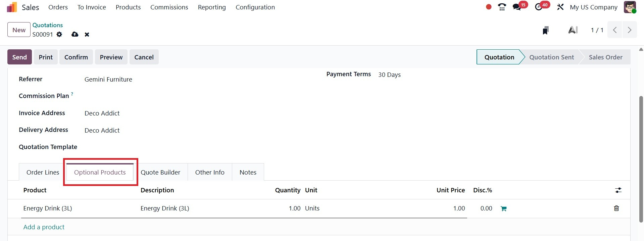Screen dimensions: 644x241
Task: Click the Confirm button
Action: pos(76,57)
